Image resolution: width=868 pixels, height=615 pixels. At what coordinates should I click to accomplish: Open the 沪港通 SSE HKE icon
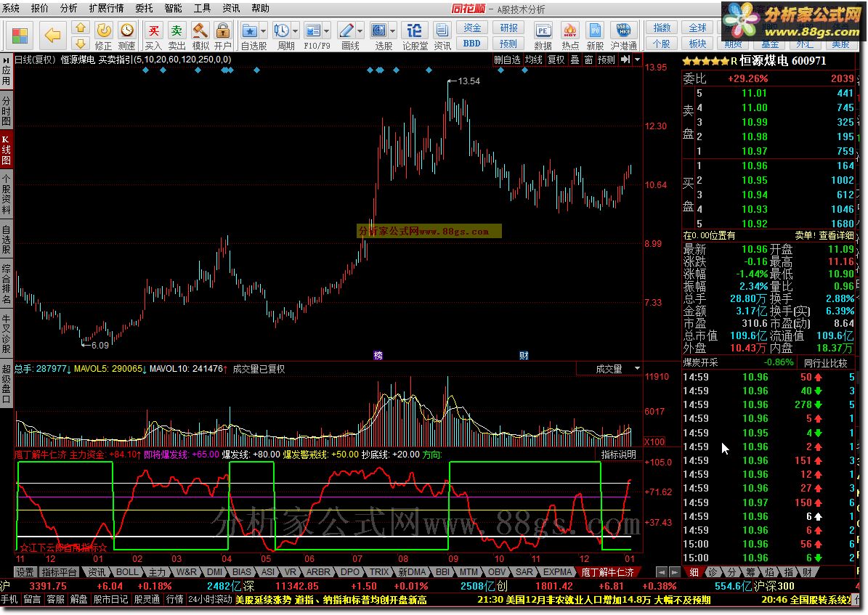pyautogui.click(x=623, y=30)
